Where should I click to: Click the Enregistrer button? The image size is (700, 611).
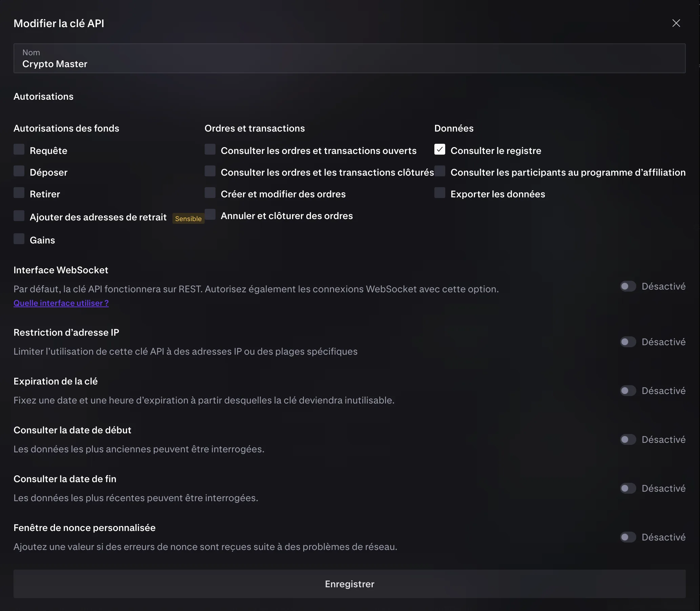[x=349, y=584]
